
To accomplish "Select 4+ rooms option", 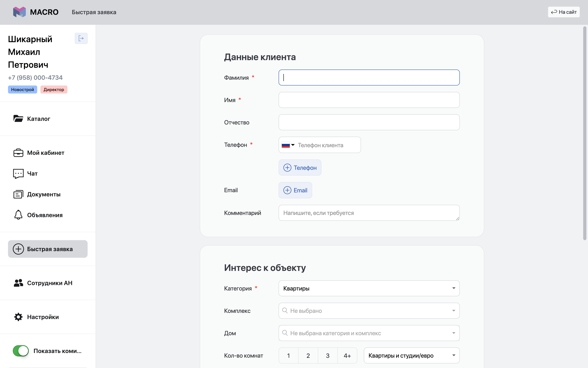I will [347, 356].
